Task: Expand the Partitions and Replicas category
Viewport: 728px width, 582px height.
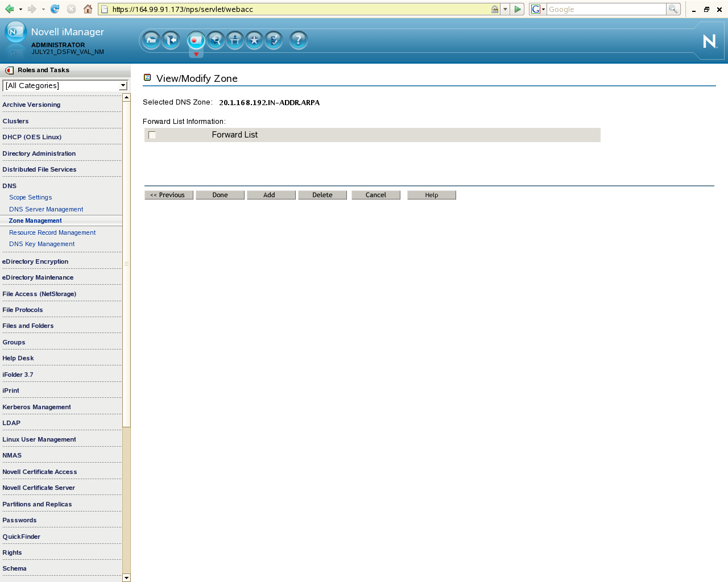Action: [37, 504]
